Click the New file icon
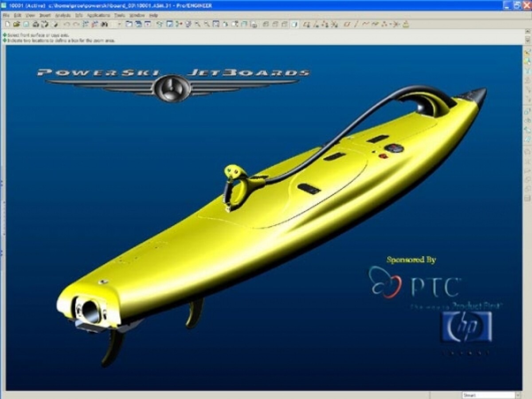 tap(7, 24)
